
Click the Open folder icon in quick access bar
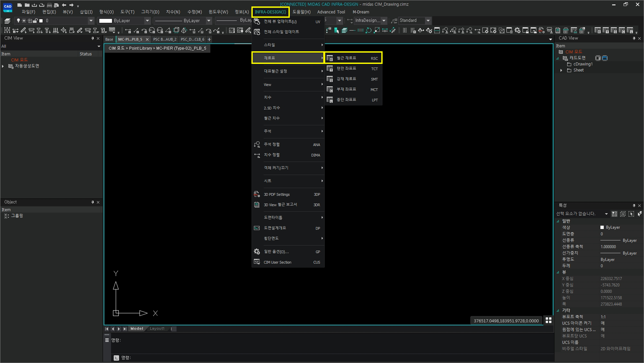point(27,5)
